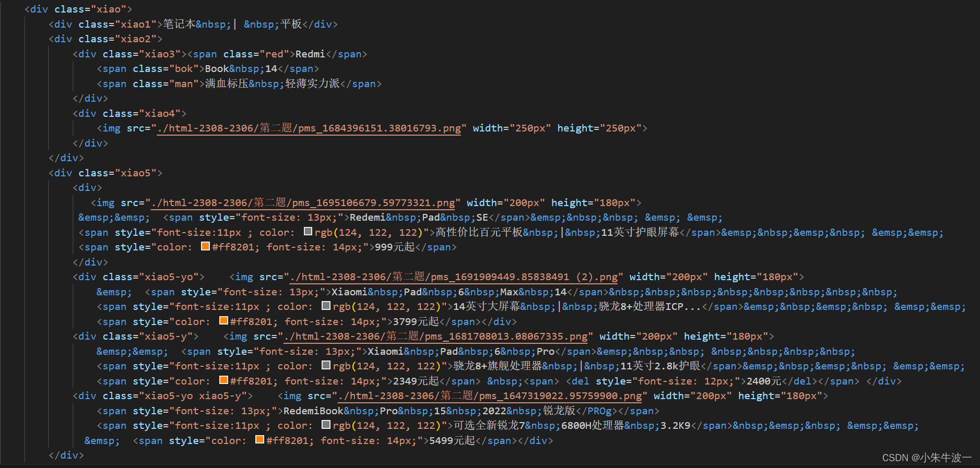Screen dimensions: 980x468
Task: Click text 2349元起
Action: click(416, 381)
